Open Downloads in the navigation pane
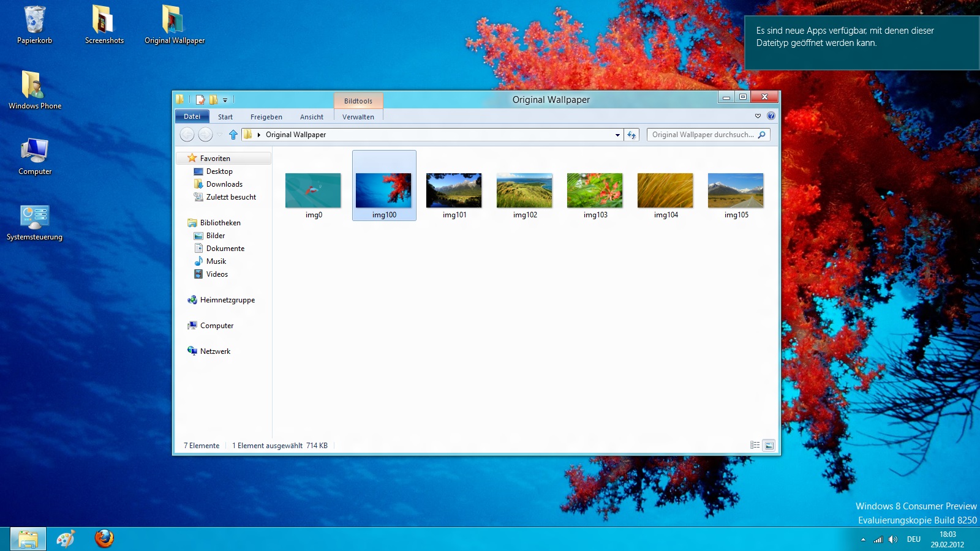 pyautogui.click(x=224, y=184)
